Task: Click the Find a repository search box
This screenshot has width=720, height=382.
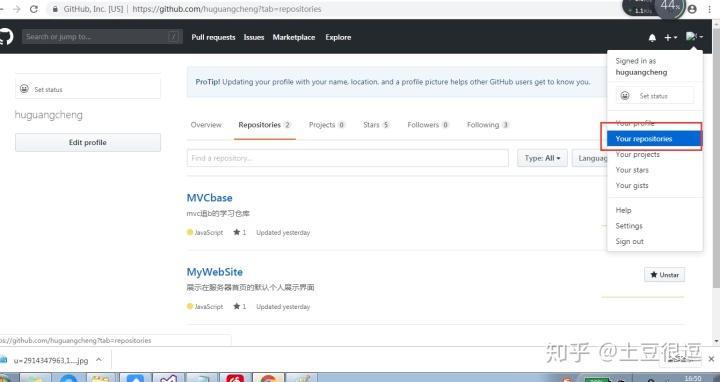Action: click(x=348, y=158)
